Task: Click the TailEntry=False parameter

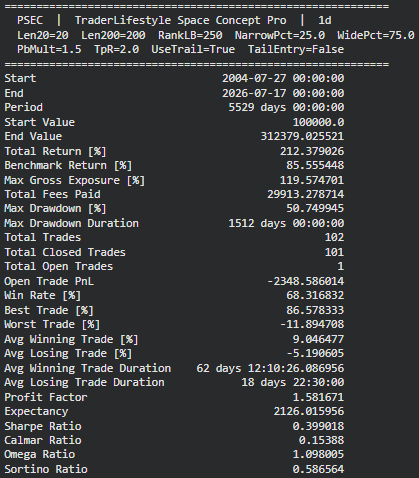Action: (296, 49)
